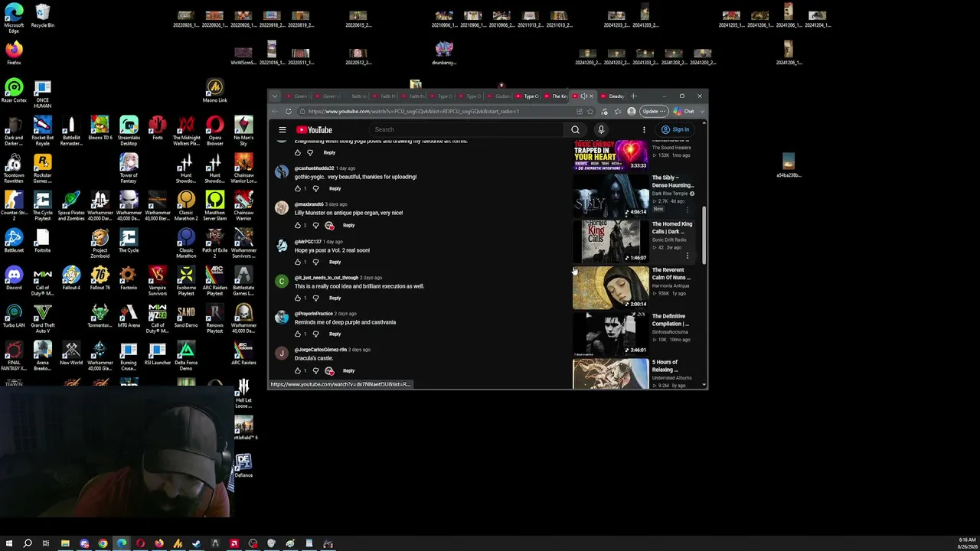Open the Windows Start menu
The width and height of the screenshot is (980, 551).
(x=9, y=543)
